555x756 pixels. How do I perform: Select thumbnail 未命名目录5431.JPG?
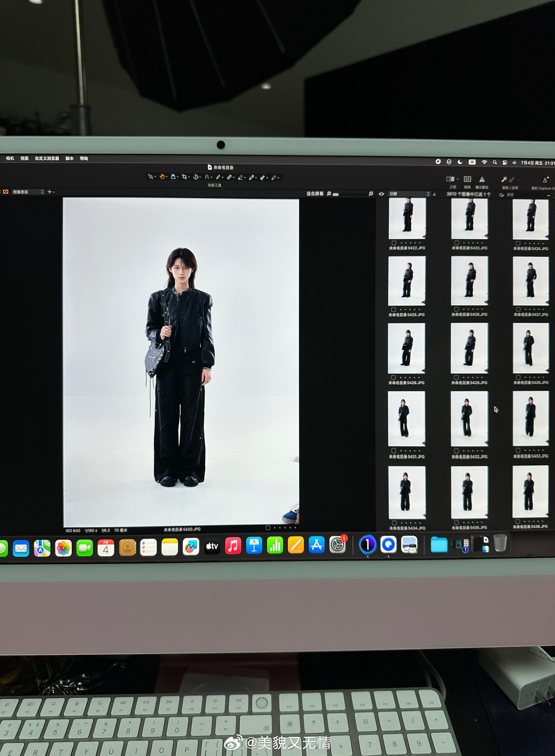pyautogui.click(x=407, y=419)
